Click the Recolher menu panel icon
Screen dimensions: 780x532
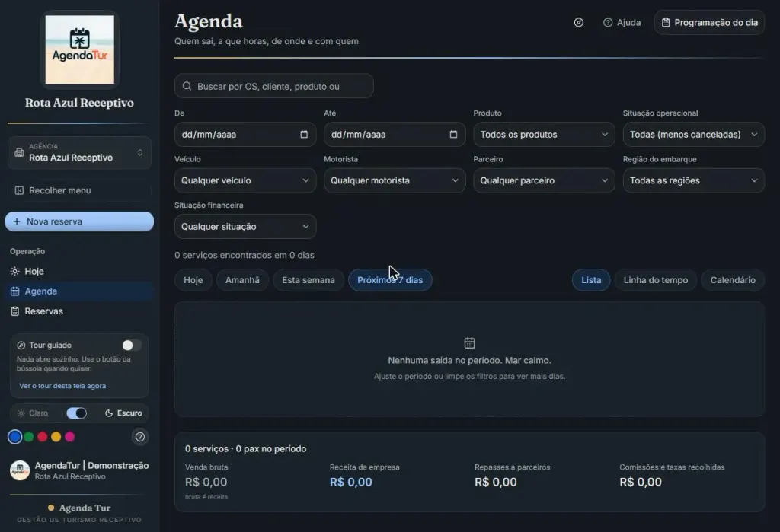(19, 190)
